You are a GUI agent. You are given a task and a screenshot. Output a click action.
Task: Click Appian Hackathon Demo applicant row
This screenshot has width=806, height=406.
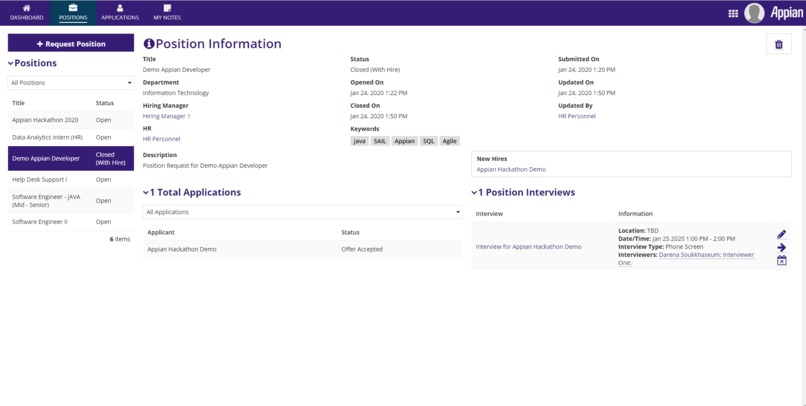point(302,249)
